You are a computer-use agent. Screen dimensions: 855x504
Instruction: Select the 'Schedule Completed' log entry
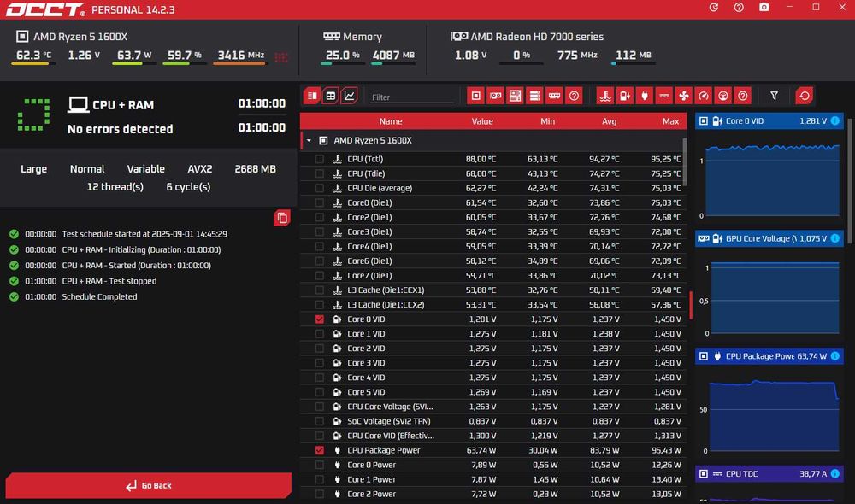pos(99,297)
